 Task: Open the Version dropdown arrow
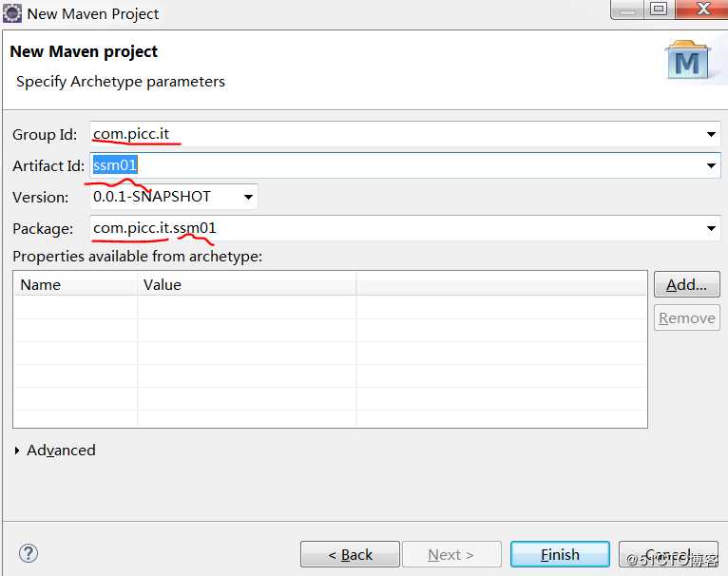(248, 197)
